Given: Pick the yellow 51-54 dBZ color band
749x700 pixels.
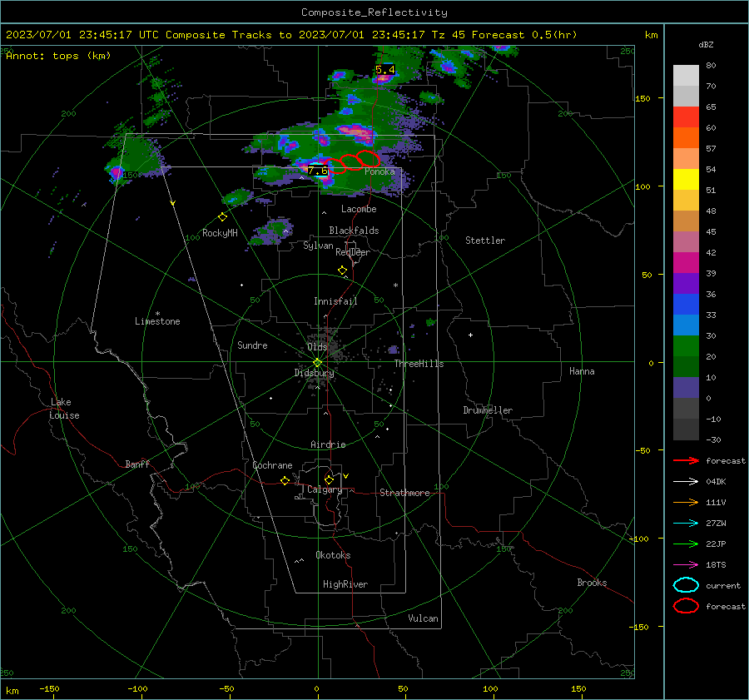Looking at the screenshot, I should [686, 180].
